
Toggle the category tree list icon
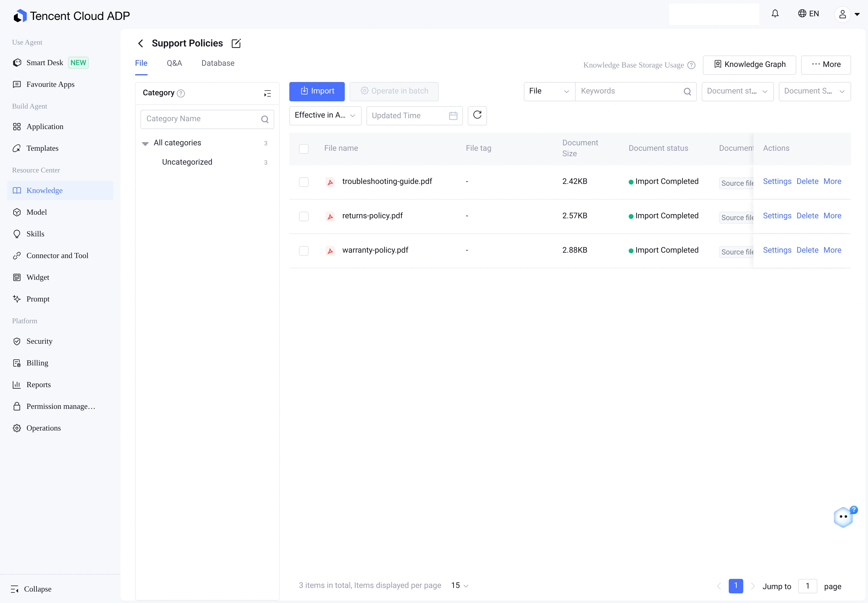267,93
